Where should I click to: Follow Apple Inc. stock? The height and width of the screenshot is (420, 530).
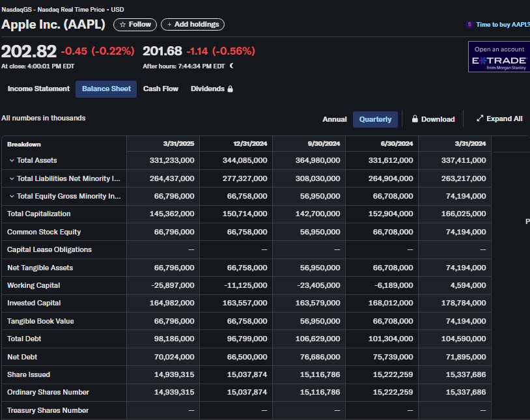[135, 25]
